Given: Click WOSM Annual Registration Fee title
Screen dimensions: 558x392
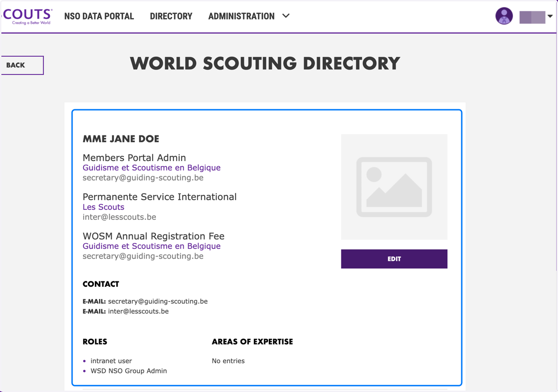Looking at the screenshot, I should [153, 236].
